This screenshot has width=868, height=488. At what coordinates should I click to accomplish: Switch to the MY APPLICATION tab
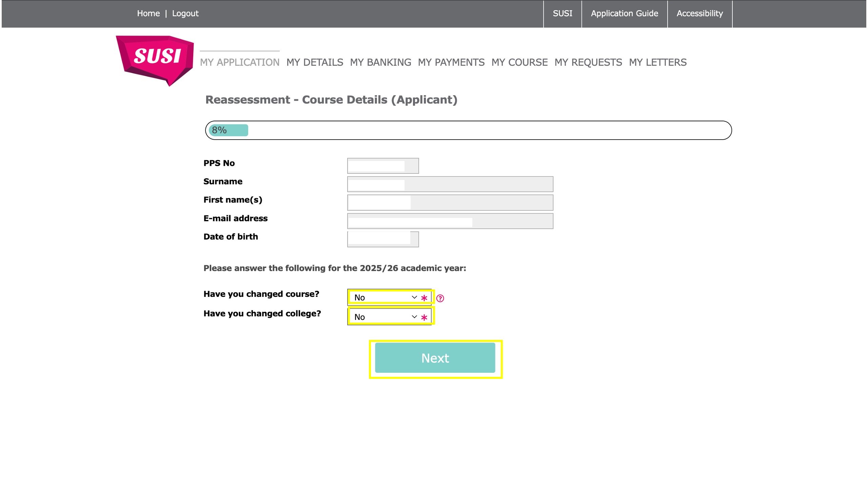239,62
